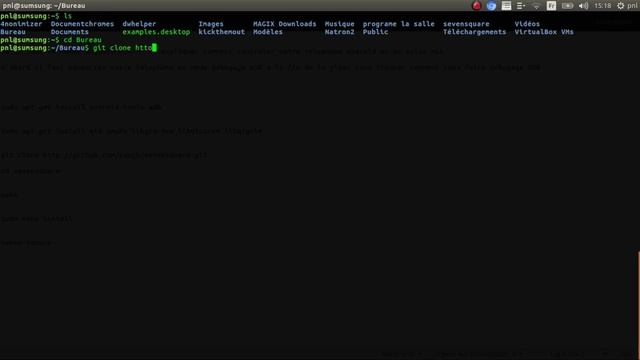Click the dwhelper directory name
Viewport: 640px width, 360px height.
[139, 24]
